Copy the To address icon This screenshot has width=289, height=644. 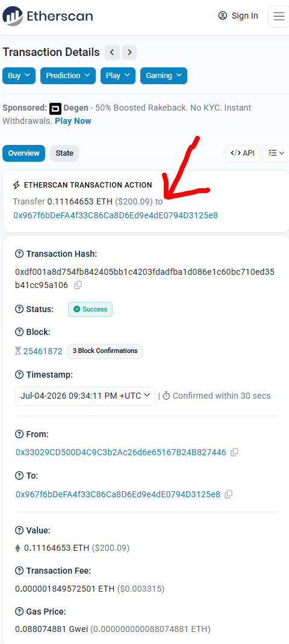click(229, 494)
